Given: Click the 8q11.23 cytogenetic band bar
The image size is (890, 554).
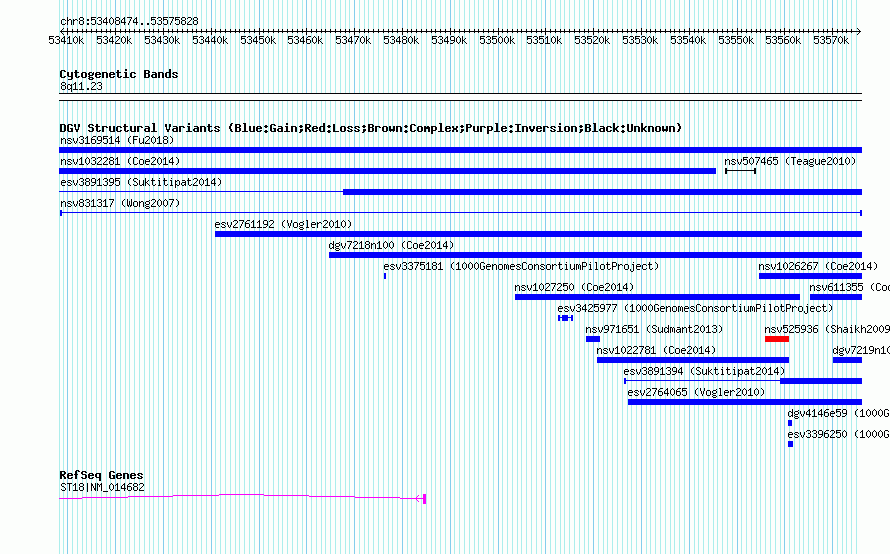Looking at the screenshot, I should [460, 97].
